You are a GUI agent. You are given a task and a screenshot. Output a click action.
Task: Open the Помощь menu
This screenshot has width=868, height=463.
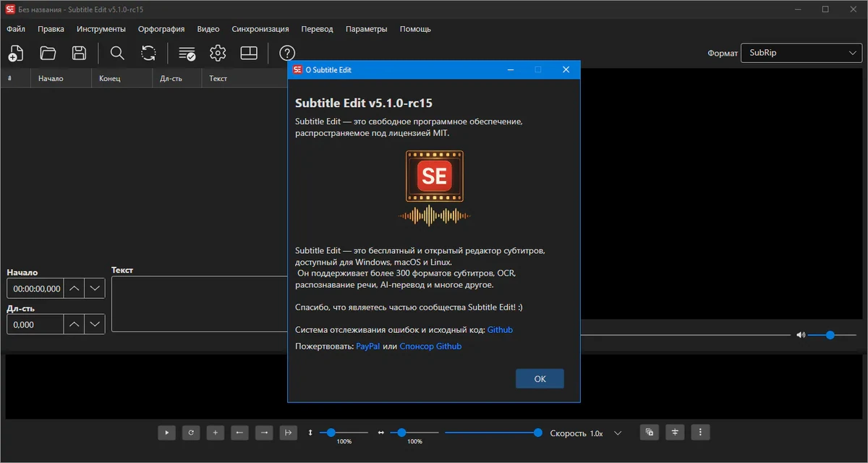pos(415,29)
